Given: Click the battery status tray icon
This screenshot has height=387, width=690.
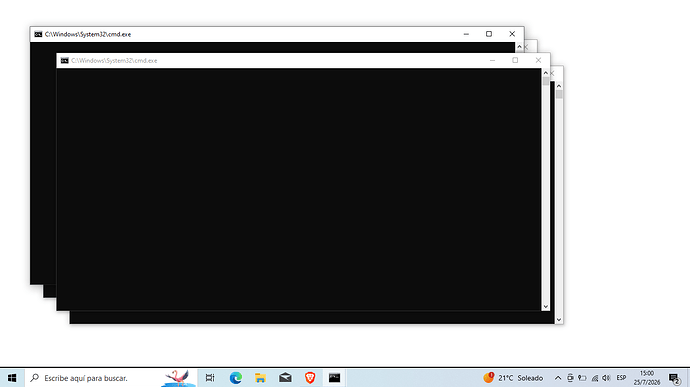Looking at the screenshot, I should [582, 378].
